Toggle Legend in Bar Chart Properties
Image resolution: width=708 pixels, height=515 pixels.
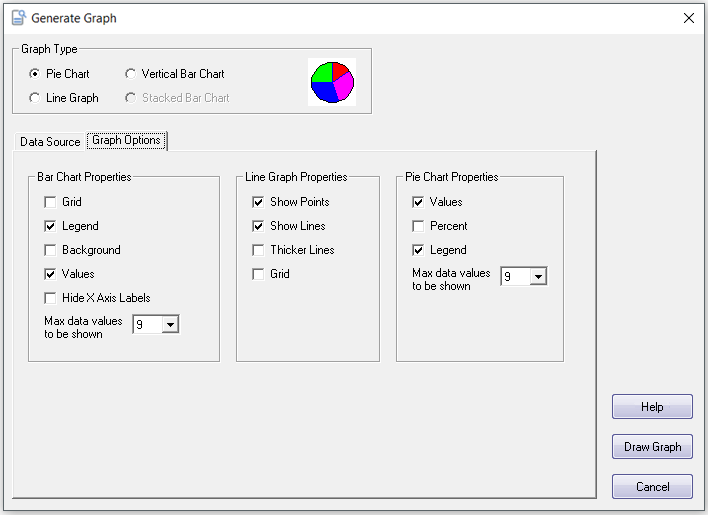50,226
